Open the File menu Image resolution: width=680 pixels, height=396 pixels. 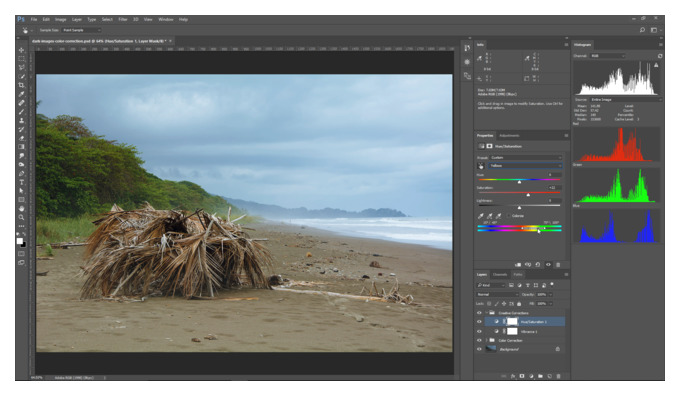coord(34,20)
